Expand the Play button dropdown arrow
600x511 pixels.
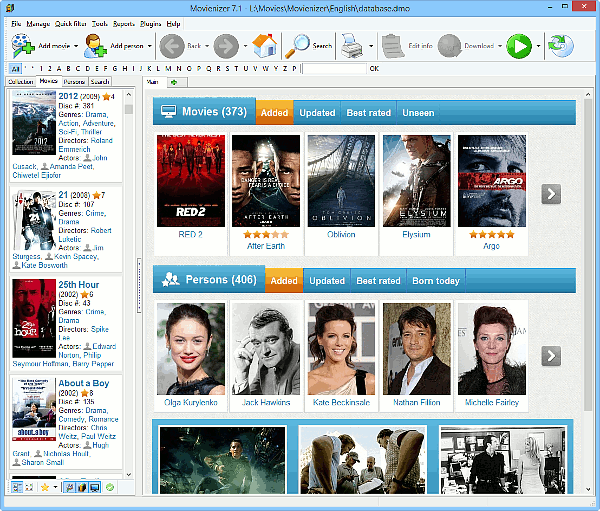(x=538, y=46)
